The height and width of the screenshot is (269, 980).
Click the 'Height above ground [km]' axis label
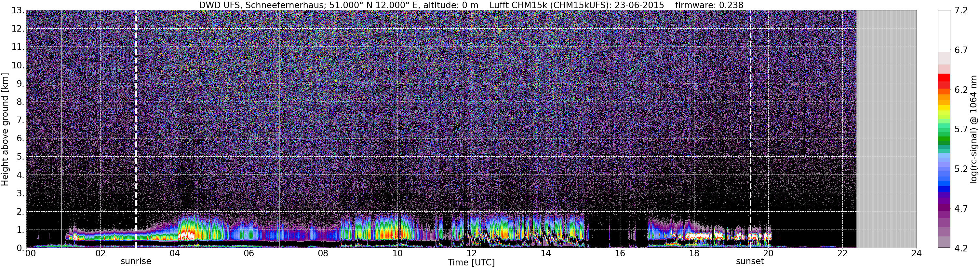pos(5,129)
